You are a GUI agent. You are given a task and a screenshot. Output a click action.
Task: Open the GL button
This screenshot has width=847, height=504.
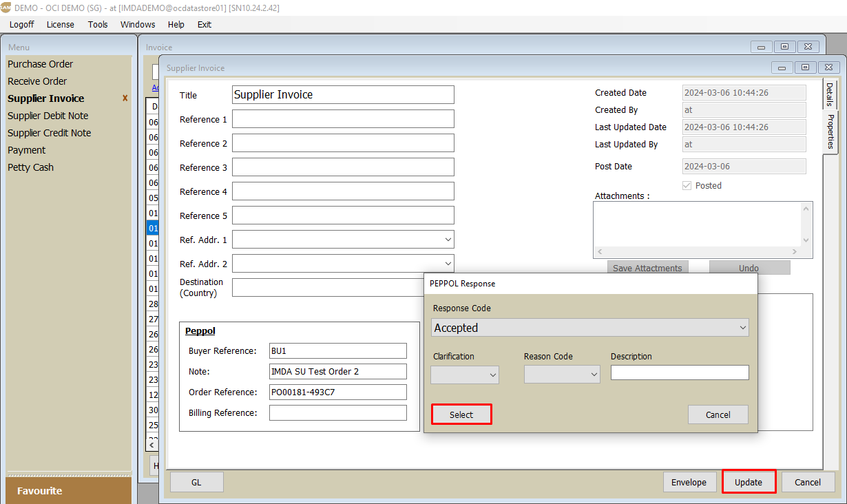(196, 482)
